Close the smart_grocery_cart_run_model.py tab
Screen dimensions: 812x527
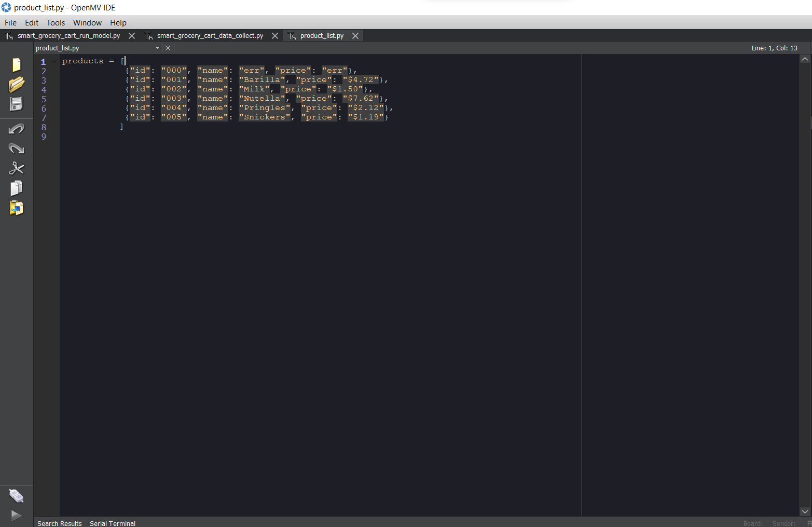(x=131, y=35)
